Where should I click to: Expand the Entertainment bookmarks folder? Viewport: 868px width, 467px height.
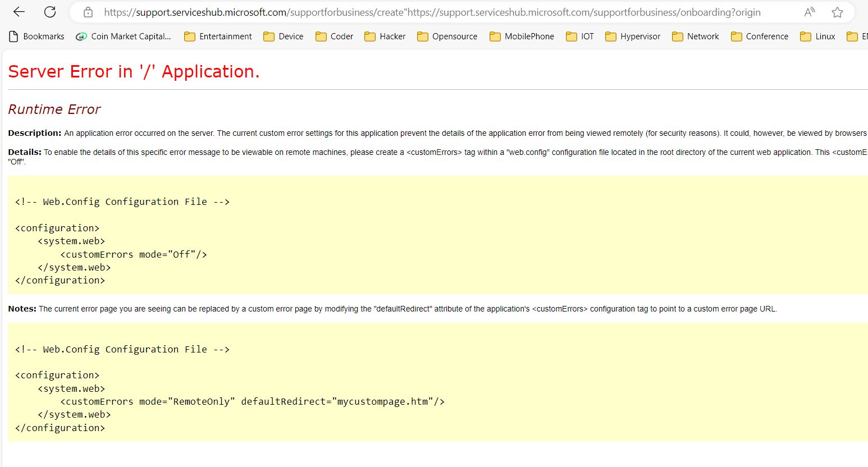(218, 36)
